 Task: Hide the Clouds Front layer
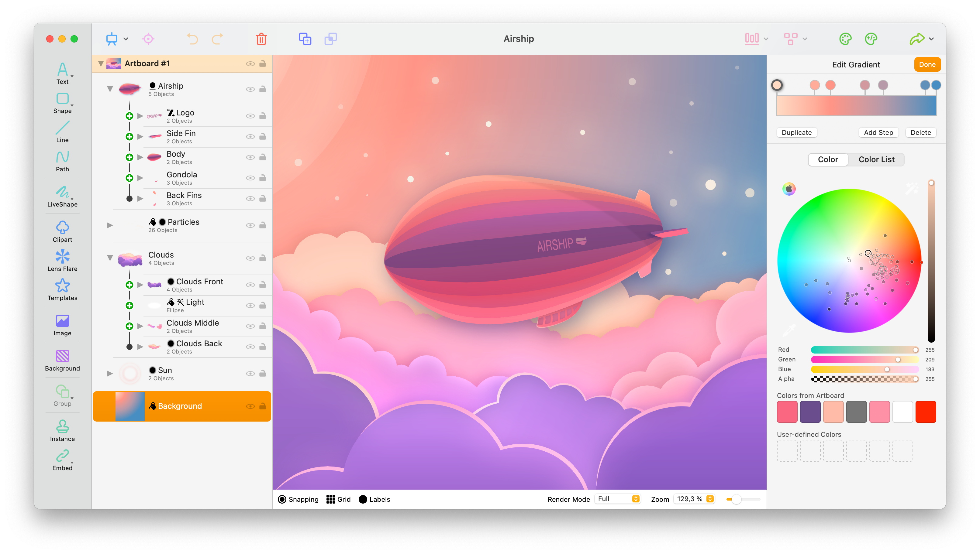250,285
